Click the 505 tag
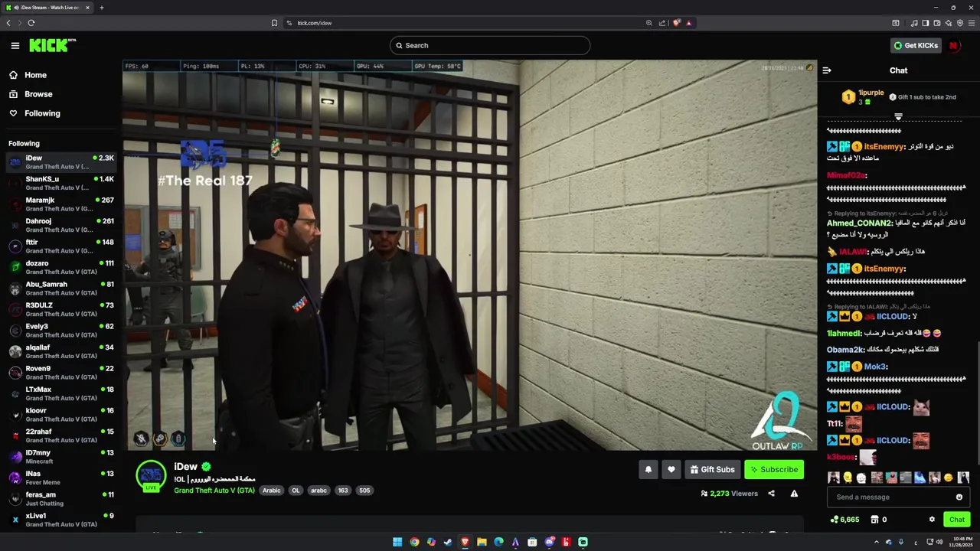 click(x=364, y=491)
